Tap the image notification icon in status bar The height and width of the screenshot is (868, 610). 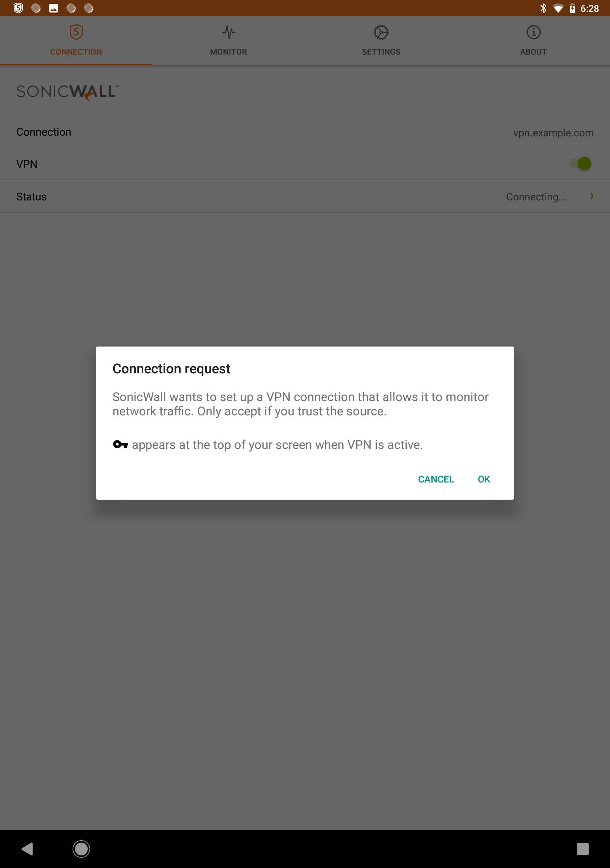53,8
